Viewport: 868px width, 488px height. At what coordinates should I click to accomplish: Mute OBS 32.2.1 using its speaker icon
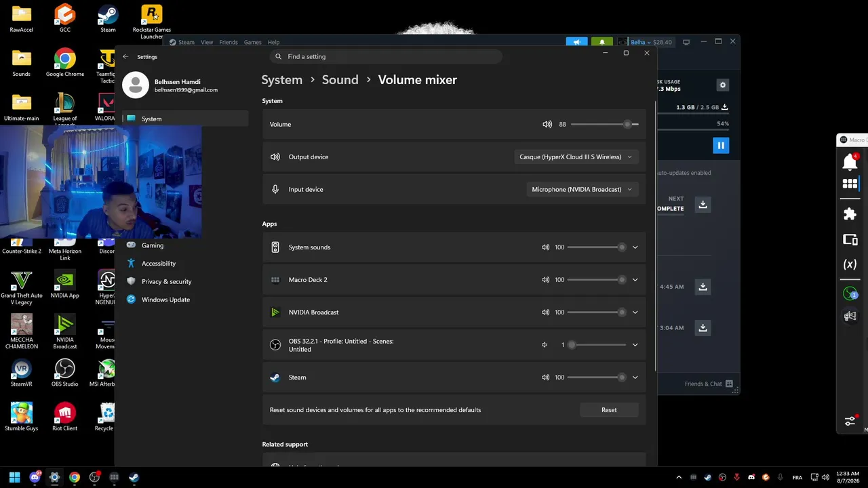click(544, 345)
